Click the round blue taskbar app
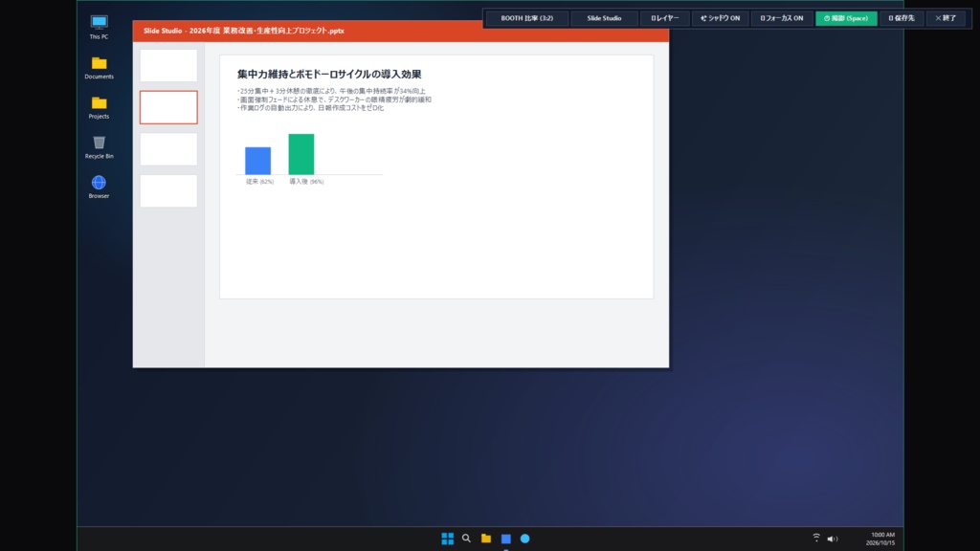This screenshot has height=551, width=980. [x=525, y=538]
